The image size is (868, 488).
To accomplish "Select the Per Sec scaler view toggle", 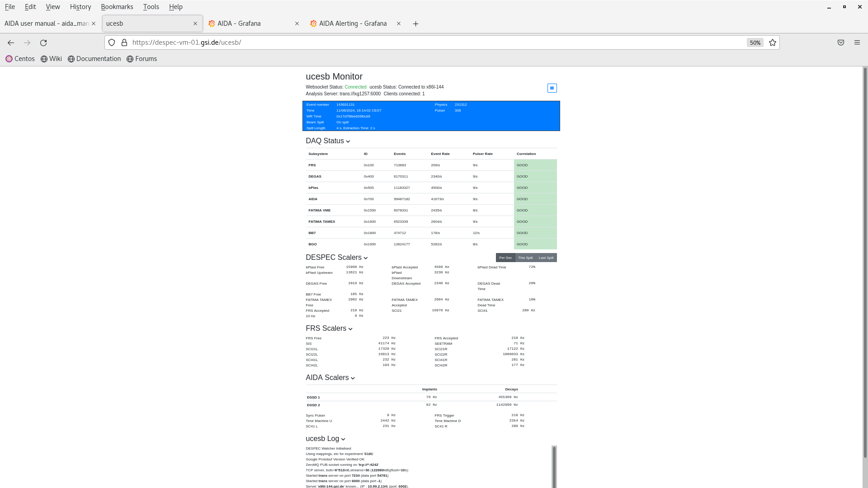I will coord(505,258).
